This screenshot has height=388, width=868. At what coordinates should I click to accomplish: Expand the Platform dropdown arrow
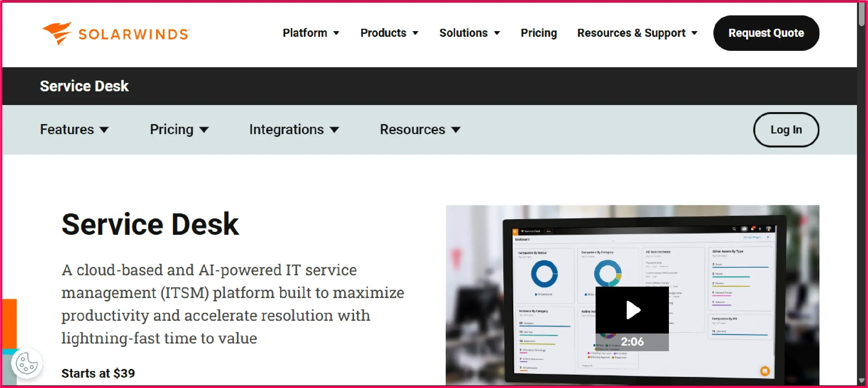pos(336,33)
